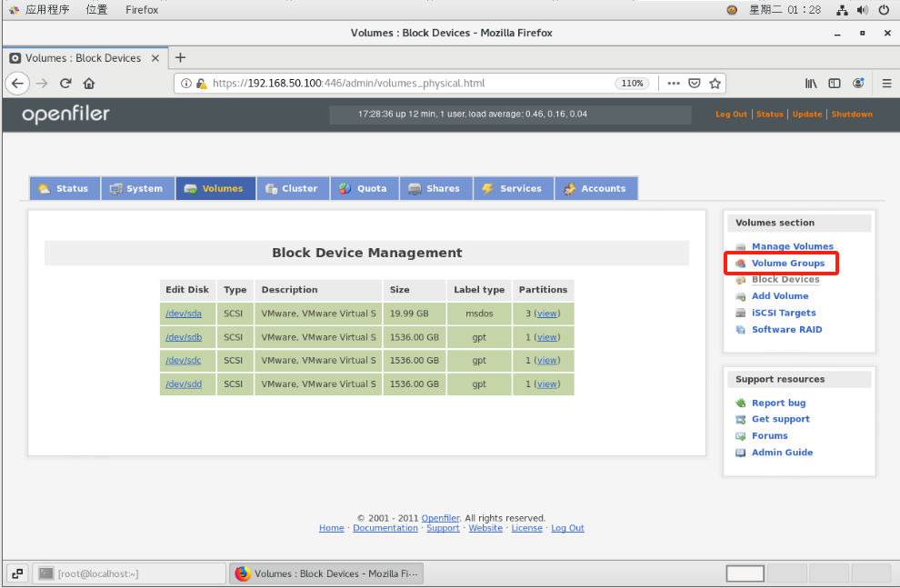Click the openfiler logo

coord(65,115)
